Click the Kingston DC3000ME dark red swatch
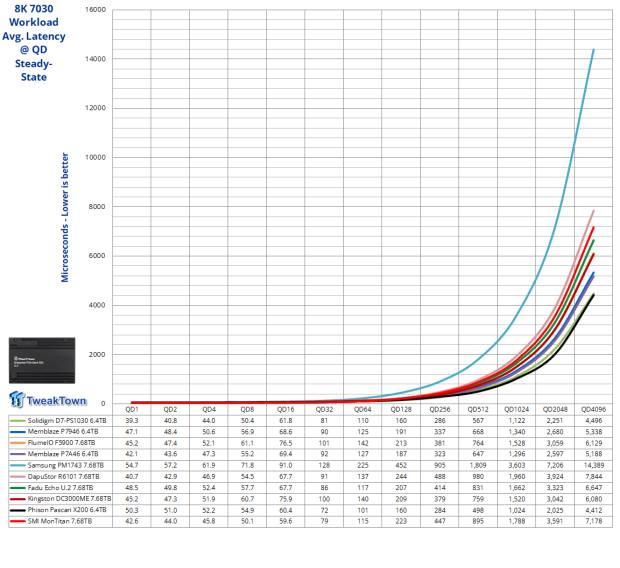This screenshot has height=568, width=620. (17, 499)
